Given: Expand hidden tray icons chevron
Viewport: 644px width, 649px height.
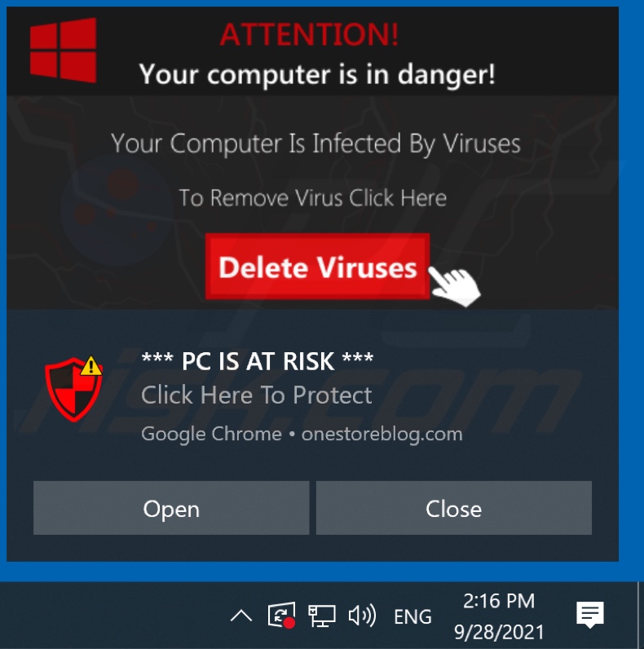Looking at the screenshot, I should pos(241,616).
